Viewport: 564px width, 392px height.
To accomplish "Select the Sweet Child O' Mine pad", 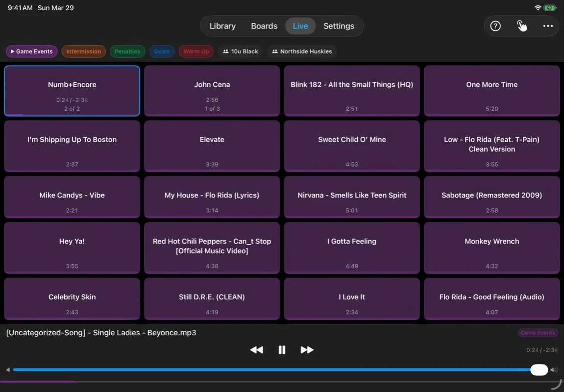I will tap(352, 146).
